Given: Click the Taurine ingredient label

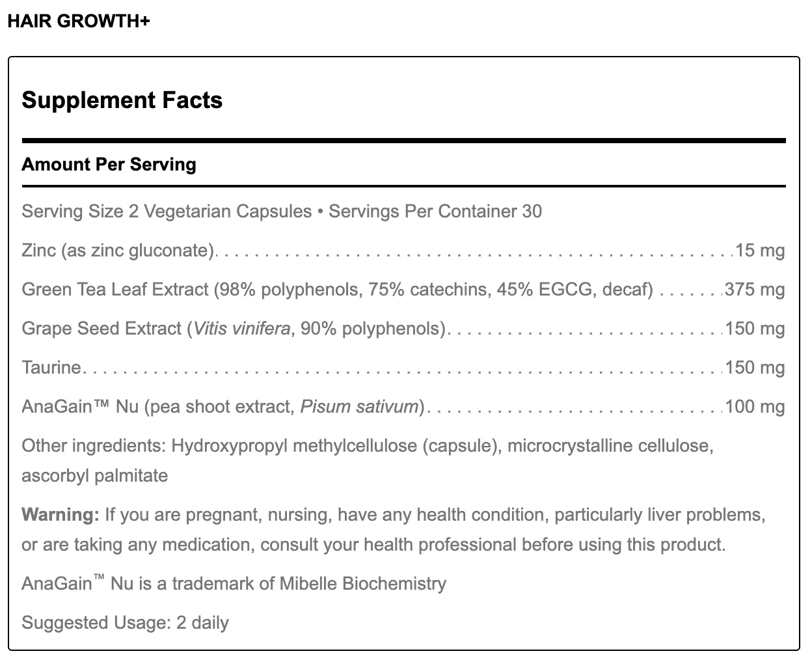Looking at the screenshot, I should (x=51, y=368).
